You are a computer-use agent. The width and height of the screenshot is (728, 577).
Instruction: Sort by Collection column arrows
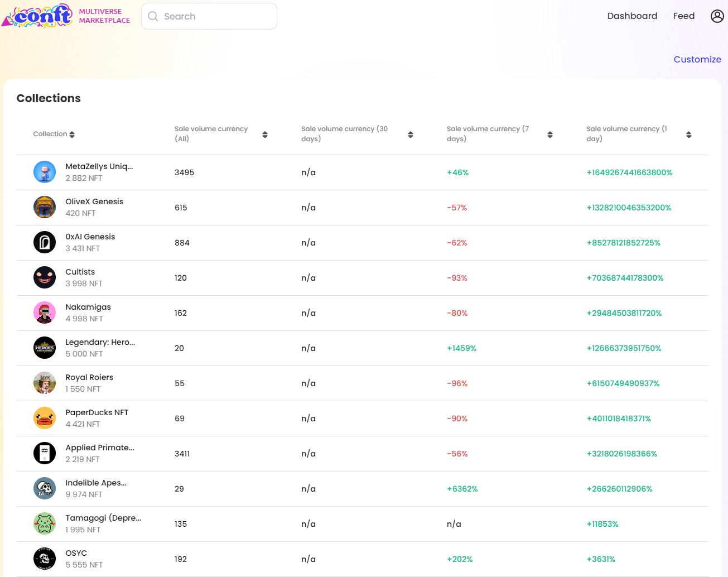pyautogui.click(x=72, y=134)
